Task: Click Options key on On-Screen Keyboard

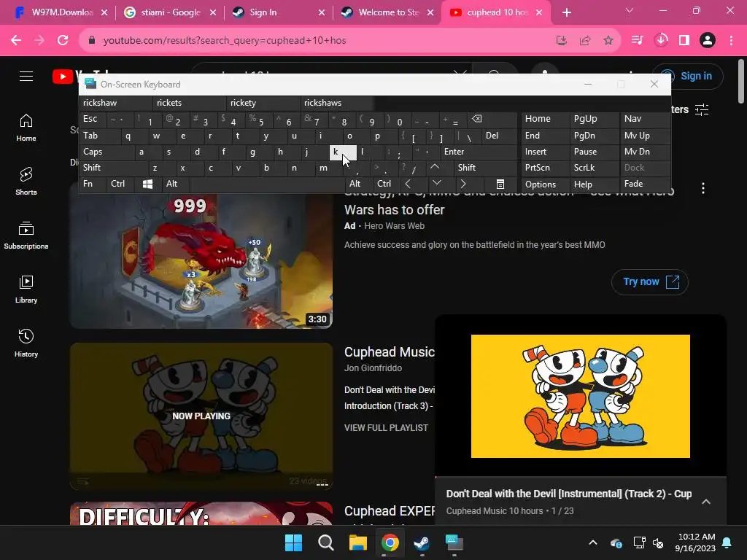Action: 544,184
